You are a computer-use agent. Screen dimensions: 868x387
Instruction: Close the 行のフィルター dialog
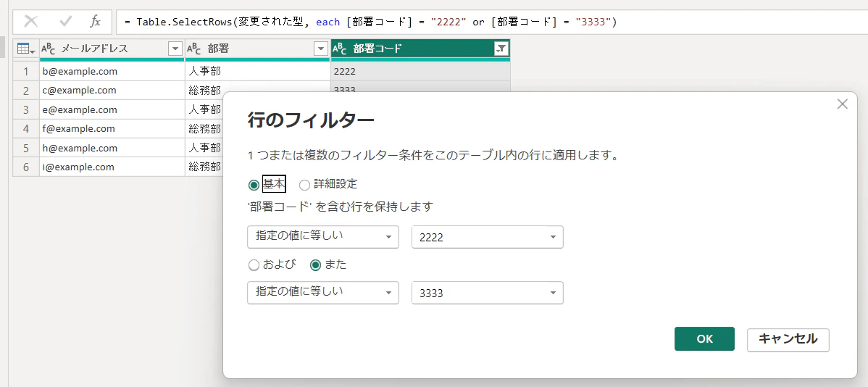coord(843,104)
